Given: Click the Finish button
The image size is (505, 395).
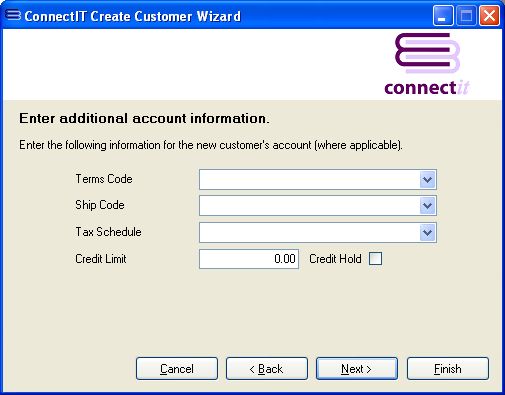Looking at the screenshot, I should (448, 369).
